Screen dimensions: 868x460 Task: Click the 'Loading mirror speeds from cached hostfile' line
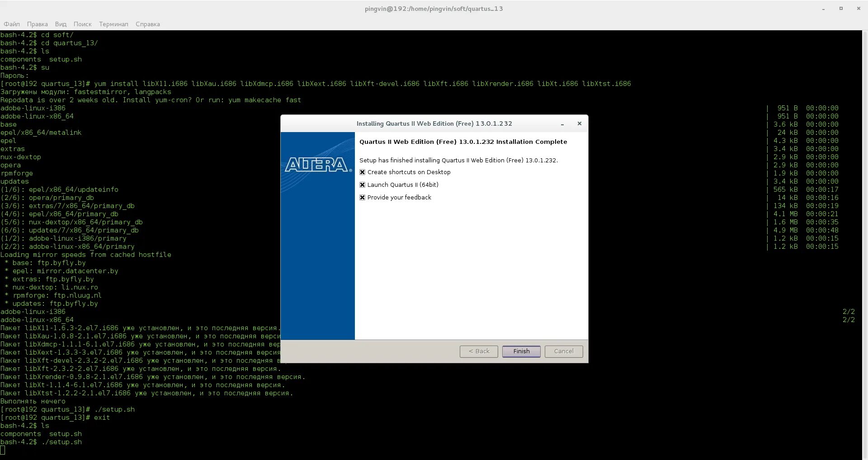[x=85, y=255]
